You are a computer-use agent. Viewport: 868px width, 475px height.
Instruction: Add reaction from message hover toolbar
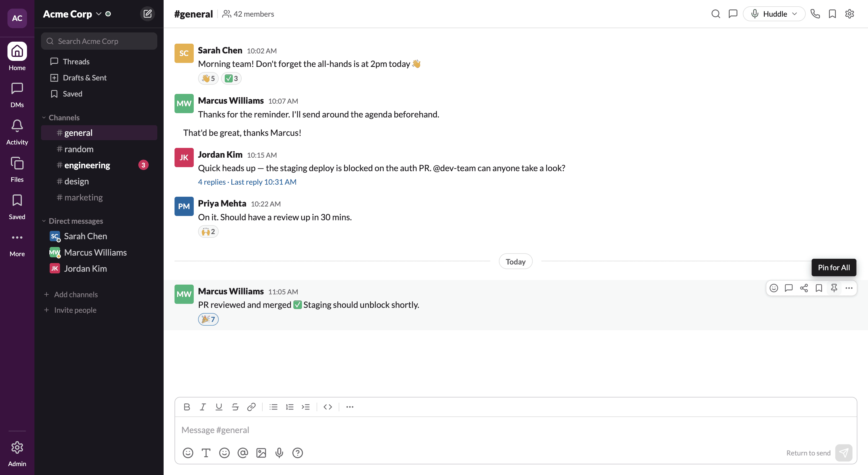pyautogui.click(x=774, y=288)
